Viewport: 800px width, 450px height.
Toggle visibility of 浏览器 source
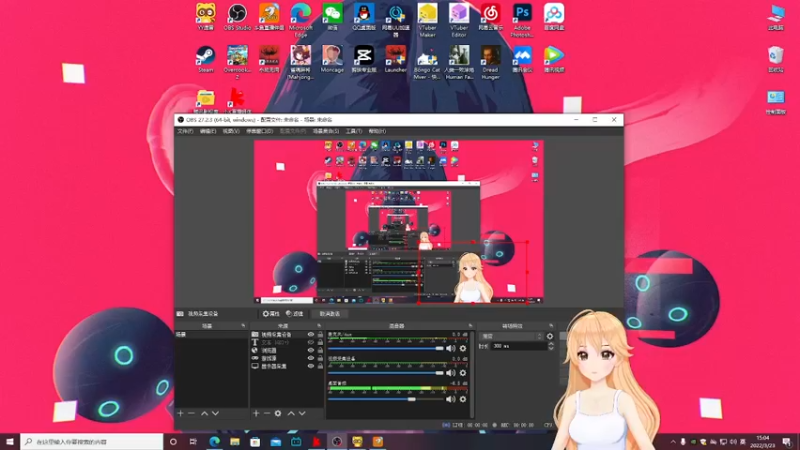311,351
